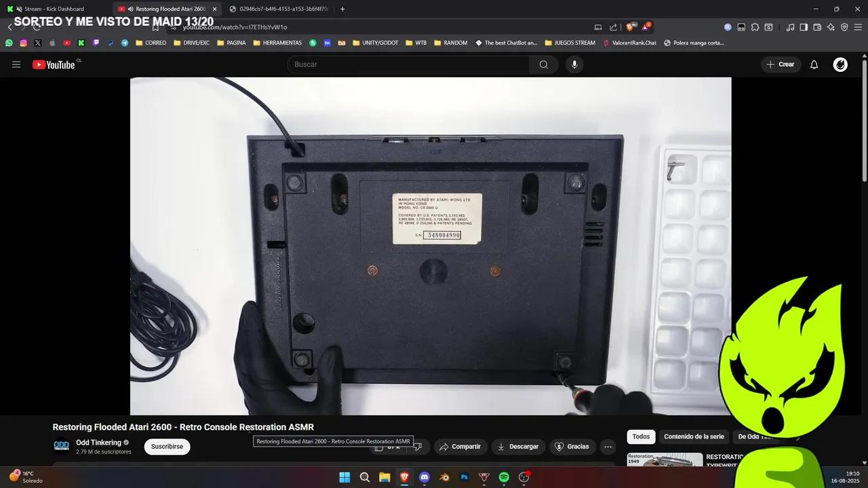This screenshot has height=488, width=868.
Task: Open the browser main hamburger menu
Action: click(x=858, y=27)
